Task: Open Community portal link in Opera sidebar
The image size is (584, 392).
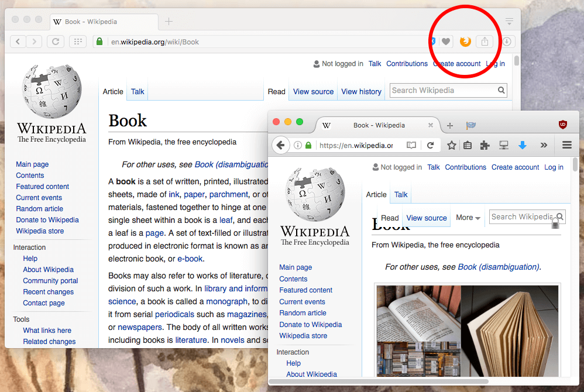Action: coord(50,281)
